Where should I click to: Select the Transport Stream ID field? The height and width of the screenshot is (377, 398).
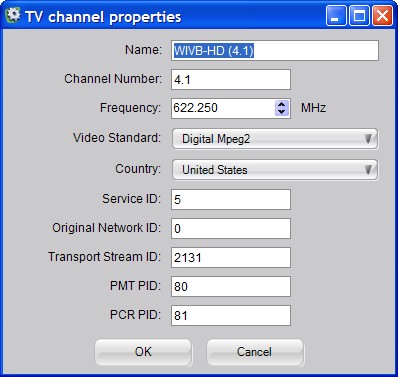click(x=231, y=257)
